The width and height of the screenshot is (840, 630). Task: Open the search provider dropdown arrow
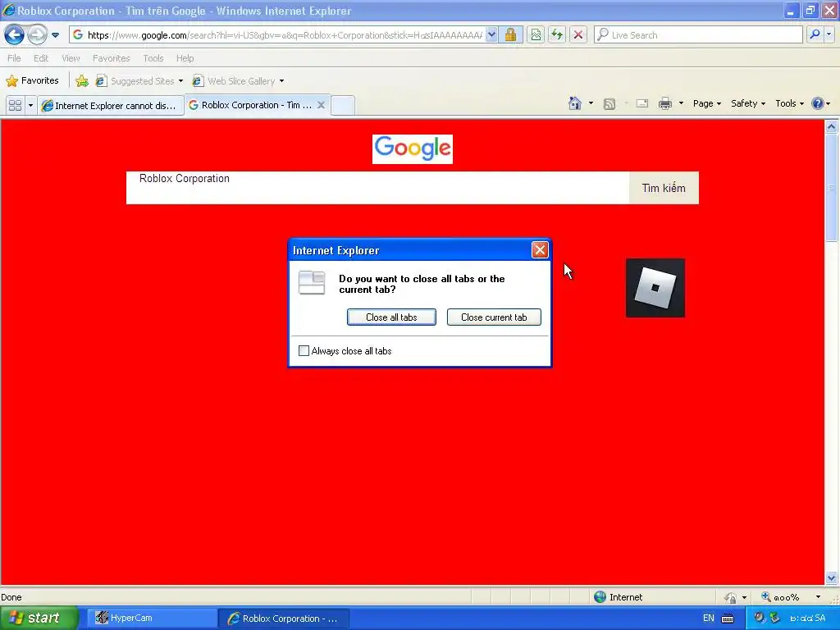(x=829, y=35)
